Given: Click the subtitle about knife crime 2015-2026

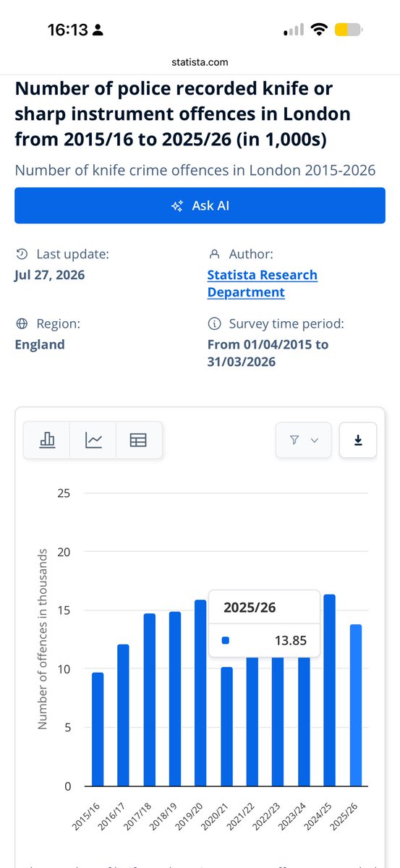Looking at the screenshot, I should click(195, 170).
